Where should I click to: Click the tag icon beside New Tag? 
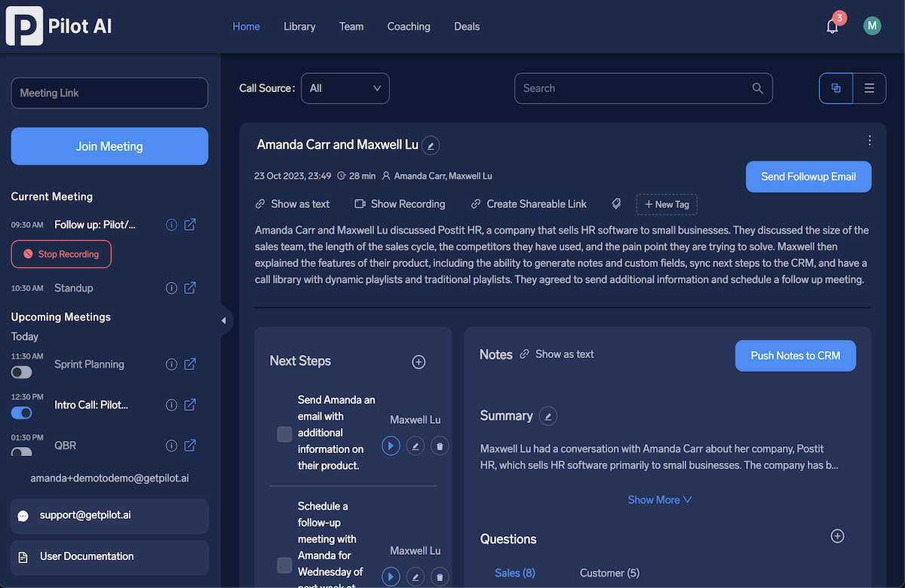(x=616, y=204)
